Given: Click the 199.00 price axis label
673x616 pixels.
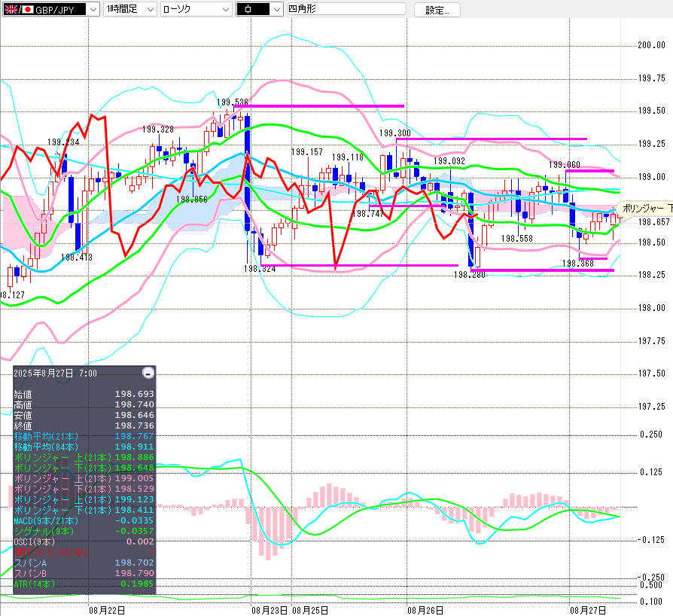Looking at the screenshot, I should point(651,176).
